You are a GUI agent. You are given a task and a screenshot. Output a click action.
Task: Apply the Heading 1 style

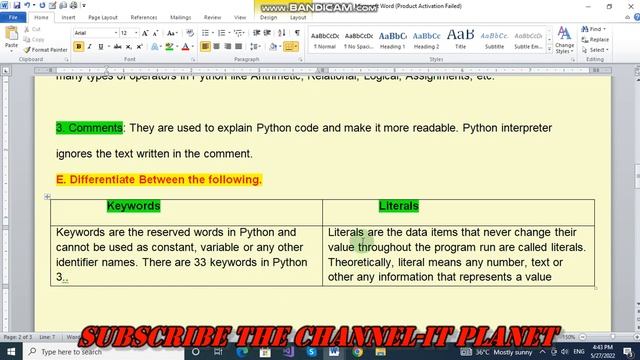(393, 40)
